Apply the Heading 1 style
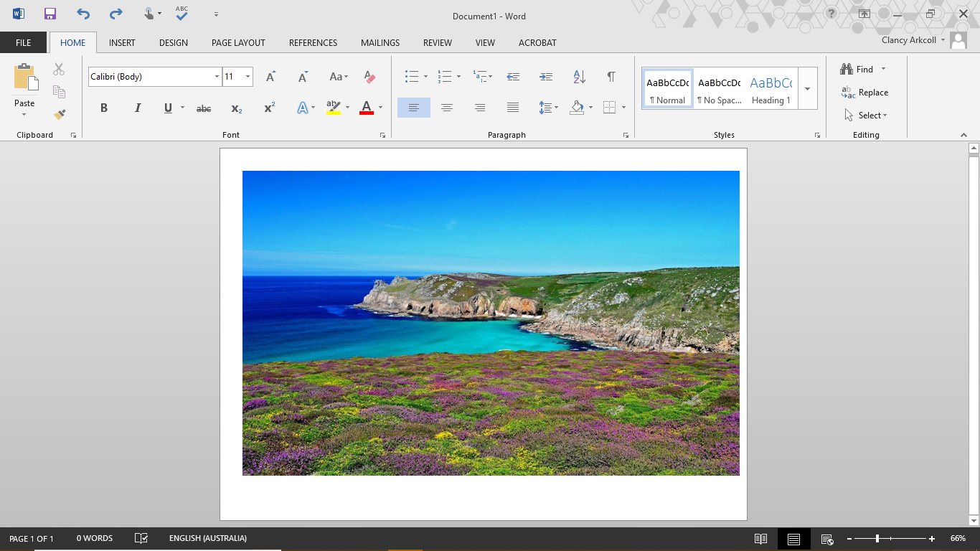 [771, 89]
